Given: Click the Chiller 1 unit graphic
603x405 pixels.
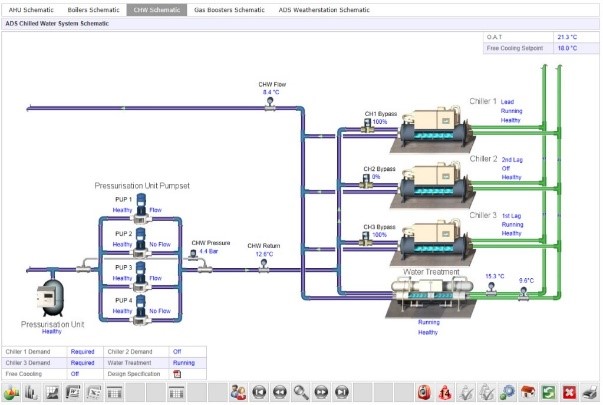Looking at the screenshot, I should (x=433, y=129).
